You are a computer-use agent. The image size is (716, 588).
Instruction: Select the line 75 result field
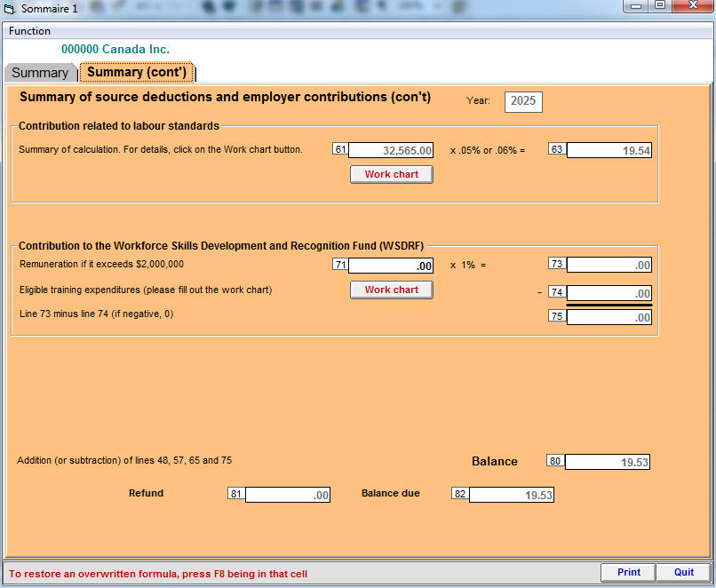pyautogui.click(x=609, y=317)
